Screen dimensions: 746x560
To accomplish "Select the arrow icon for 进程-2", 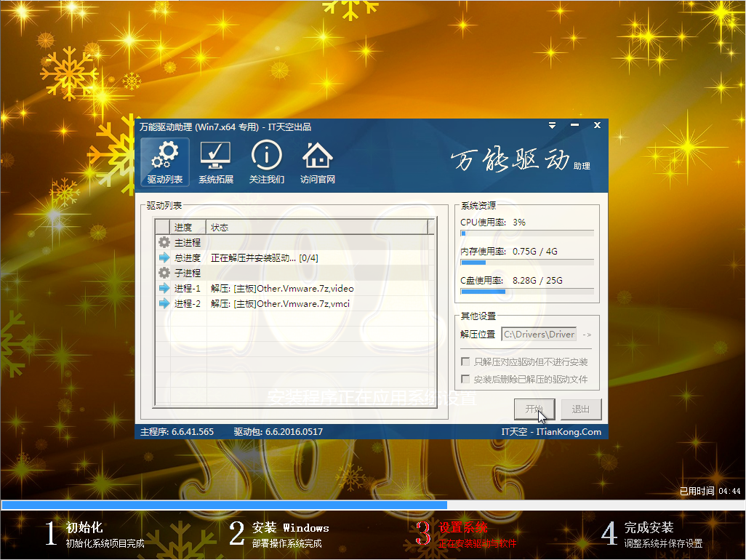I will pyautogui.click(x=163, y=303).
